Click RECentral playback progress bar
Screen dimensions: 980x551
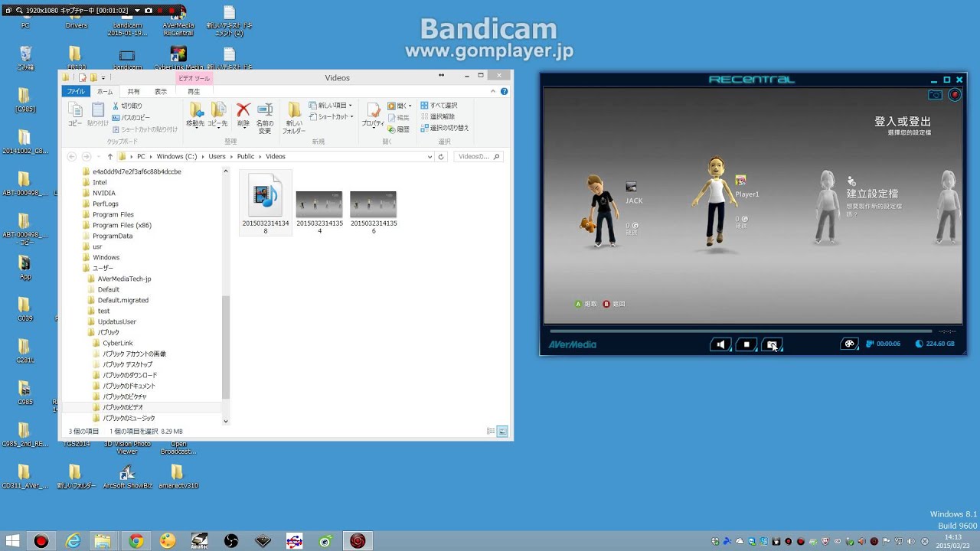740,331
